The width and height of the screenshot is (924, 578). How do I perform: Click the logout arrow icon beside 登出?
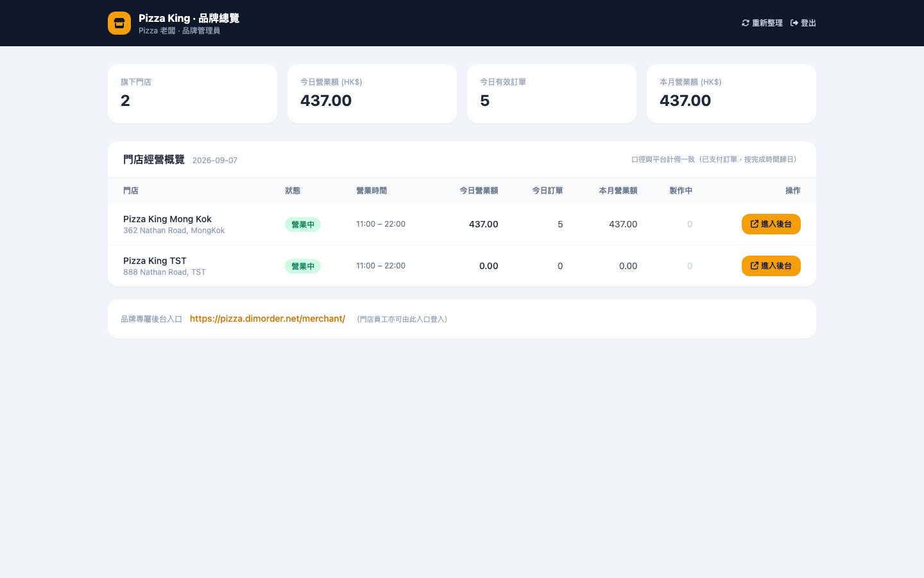pyautogui.click(x=794, y=23)
